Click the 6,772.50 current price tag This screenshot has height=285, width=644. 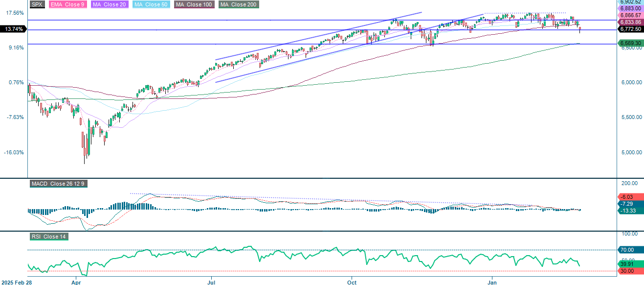coord(630,30)
